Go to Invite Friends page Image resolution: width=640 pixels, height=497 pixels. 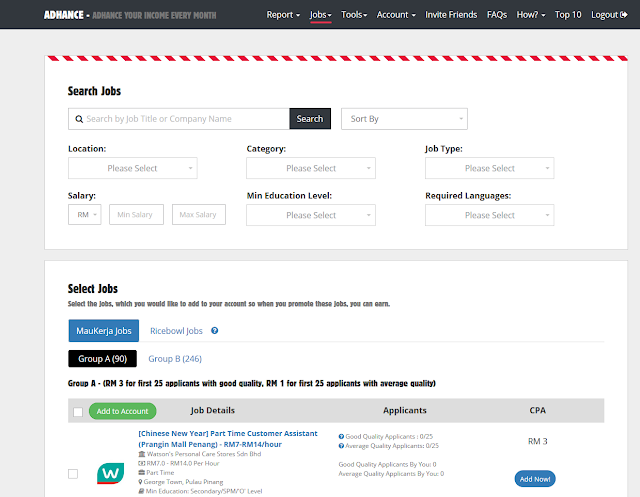point(451,15)
